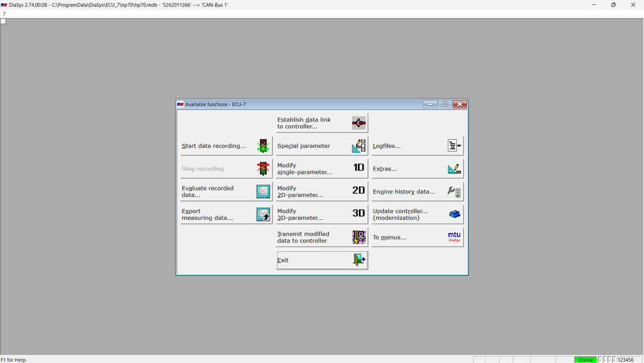The width and height of the screenshot is (644, 363).
Task: Click the 2D parameter icon
Action: tap(358, 190)
